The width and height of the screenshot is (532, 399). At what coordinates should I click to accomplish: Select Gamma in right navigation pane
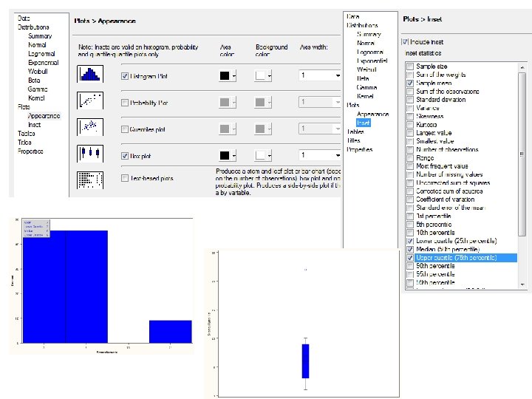(366, 87)
